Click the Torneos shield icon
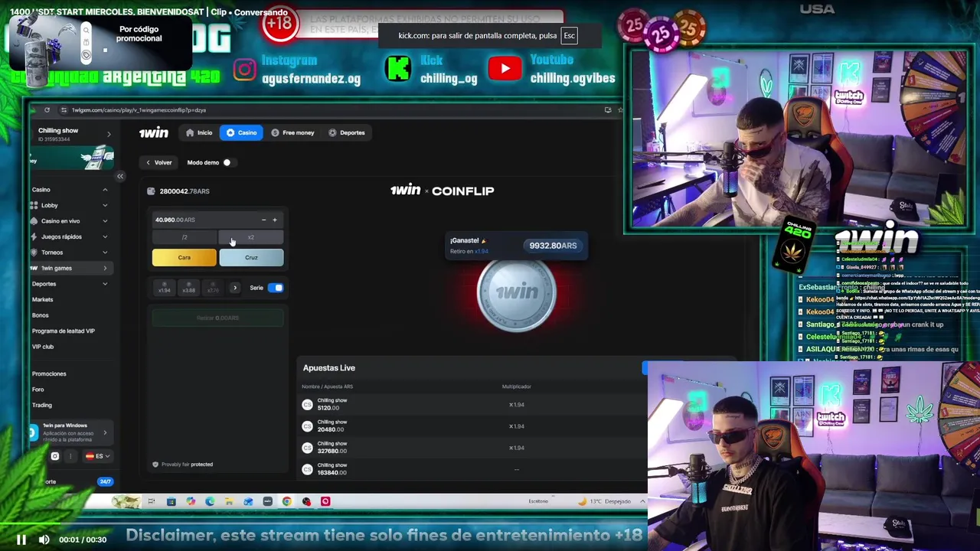The image size is (980, 551). pos(34,253)
